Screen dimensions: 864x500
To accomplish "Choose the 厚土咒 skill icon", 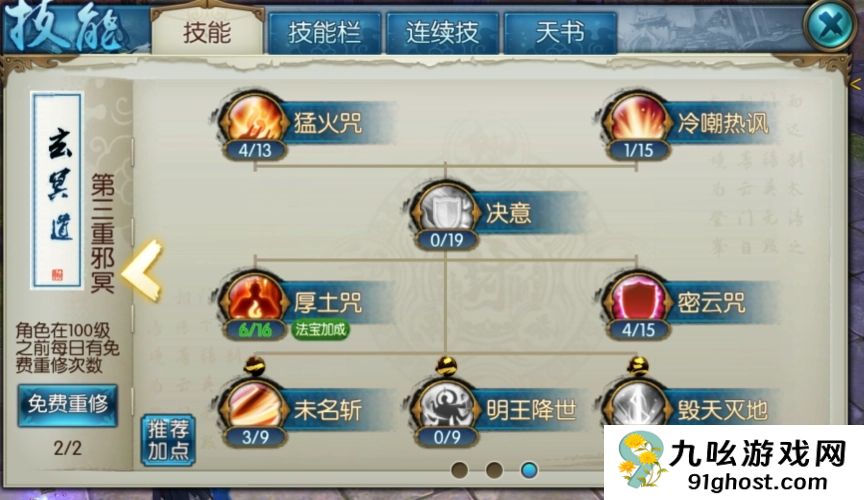I will click(x=254, y=300).
